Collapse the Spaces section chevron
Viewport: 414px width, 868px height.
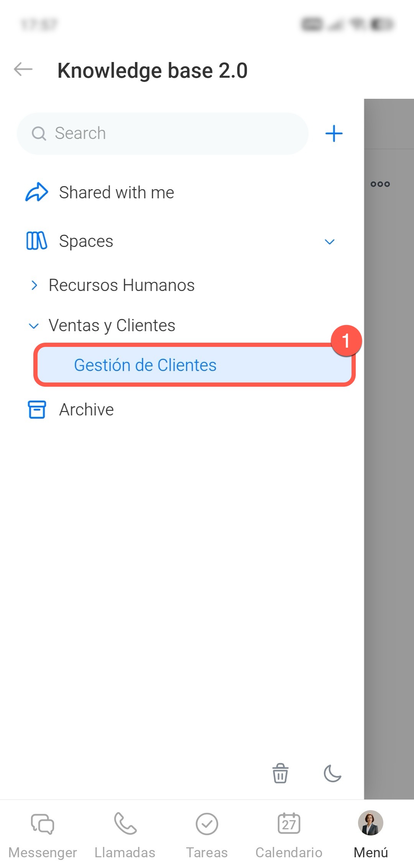tap(330, 242)
